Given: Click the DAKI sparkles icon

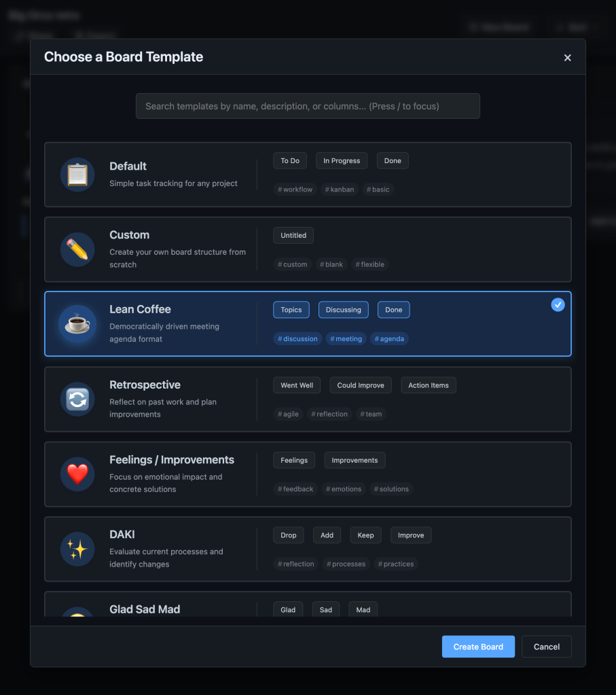Looking at the screenshot, I should pyautogui.click(x=77, y=549).
